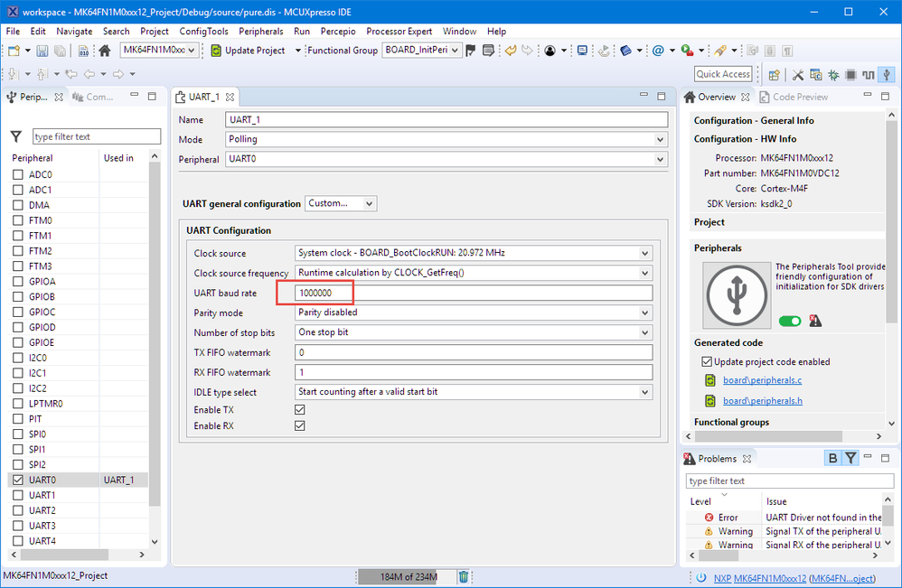902x588 pixels.
Task: Click the blue @ icon in toolbar
Action: coord(658,51)
